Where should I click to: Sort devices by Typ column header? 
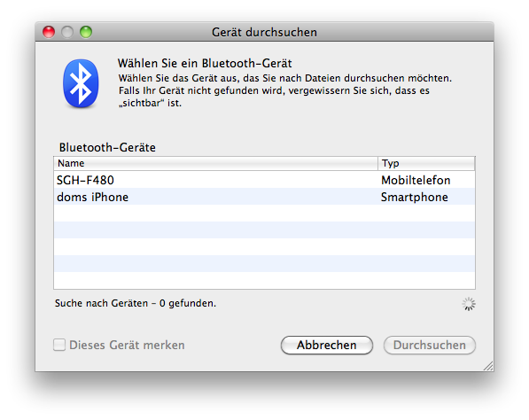click(426, 163)
